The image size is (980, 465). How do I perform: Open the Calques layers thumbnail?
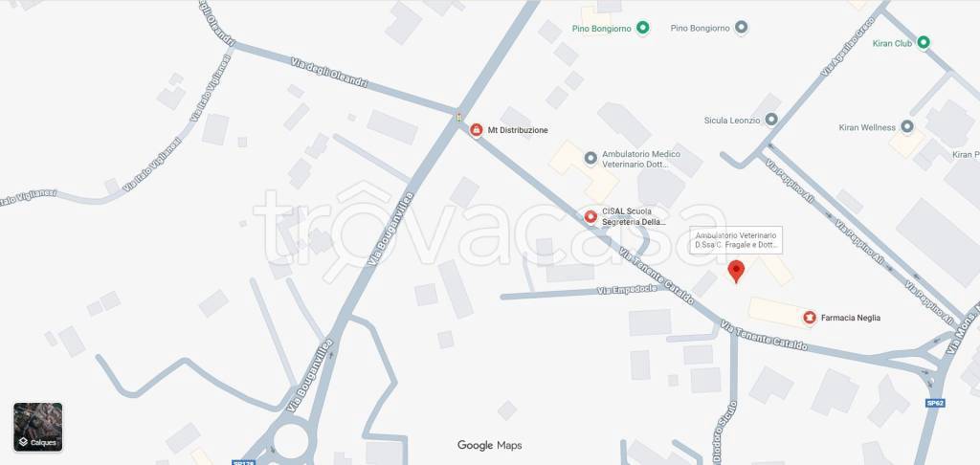38,427
